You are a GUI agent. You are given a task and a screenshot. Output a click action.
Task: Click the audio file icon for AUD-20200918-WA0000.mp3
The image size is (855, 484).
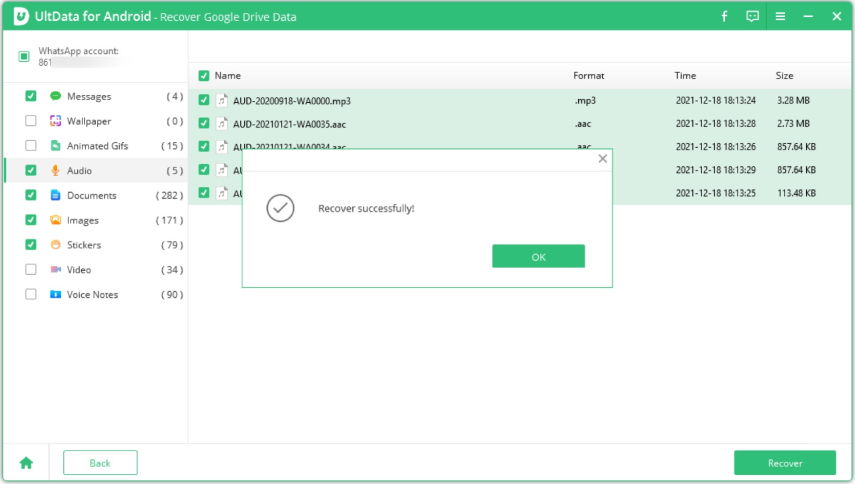coord(222,100)
